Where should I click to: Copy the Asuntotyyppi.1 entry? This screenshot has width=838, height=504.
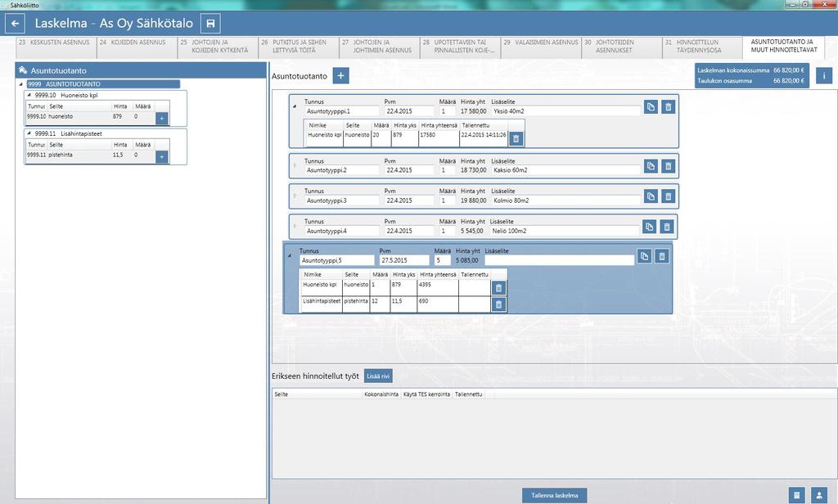tap(651, 107)
